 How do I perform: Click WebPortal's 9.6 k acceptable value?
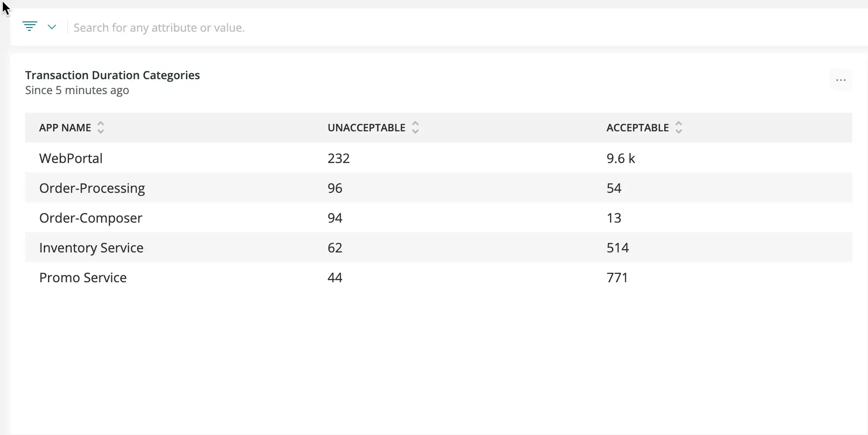pyautogui.click(x=620, y=158)
